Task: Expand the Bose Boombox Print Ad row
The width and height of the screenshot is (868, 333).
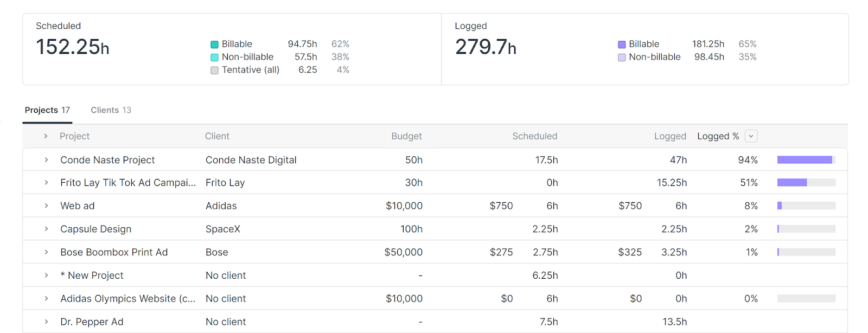Action: pyautogui.click(x=46, y=252)
